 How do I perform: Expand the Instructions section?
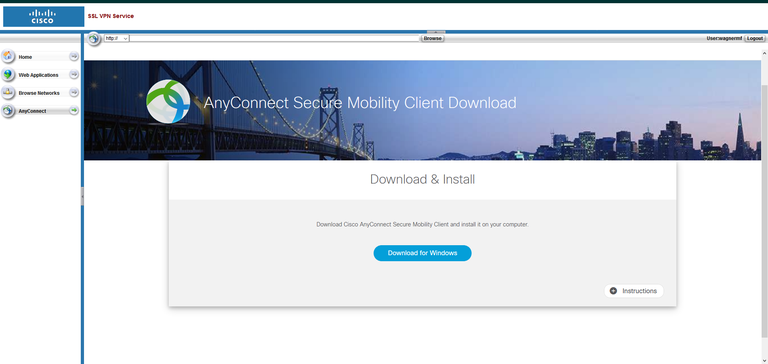coord(634,291)
